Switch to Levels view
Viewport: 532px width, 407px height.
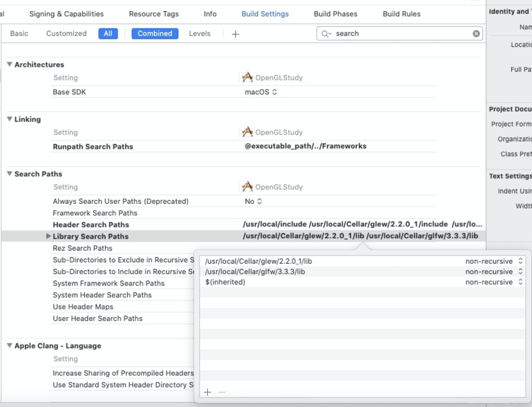[199, 33]
